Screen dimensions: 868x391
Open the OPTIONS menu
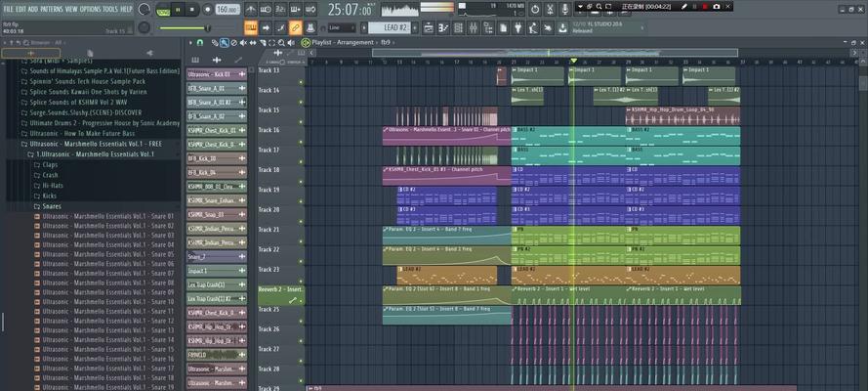point(90,9)
